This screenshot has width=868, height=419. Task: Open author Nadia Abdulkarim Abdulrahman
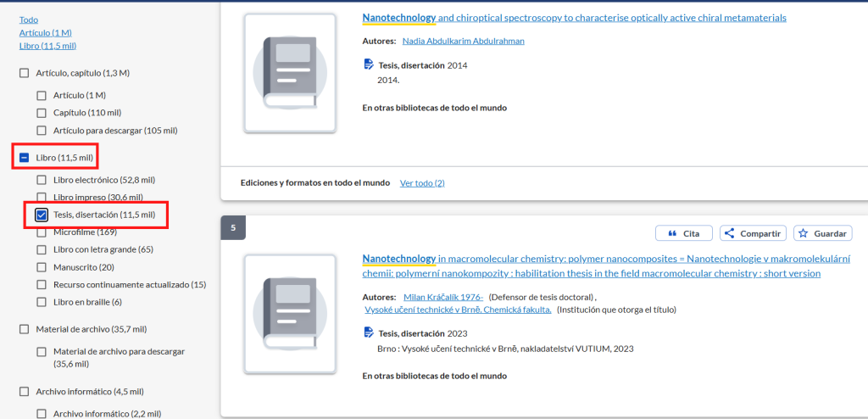coord(464,41)
